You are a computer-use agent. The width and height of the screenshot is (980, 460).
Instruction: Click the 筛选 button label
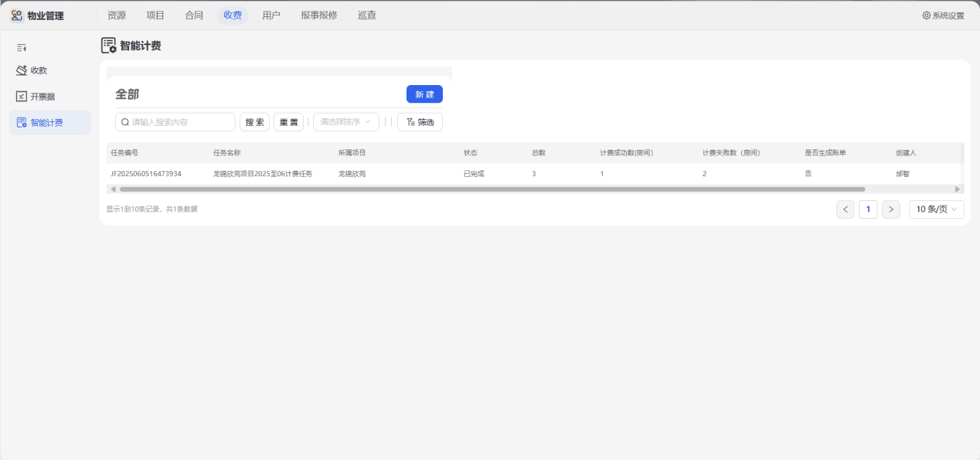tap(426, 122)
